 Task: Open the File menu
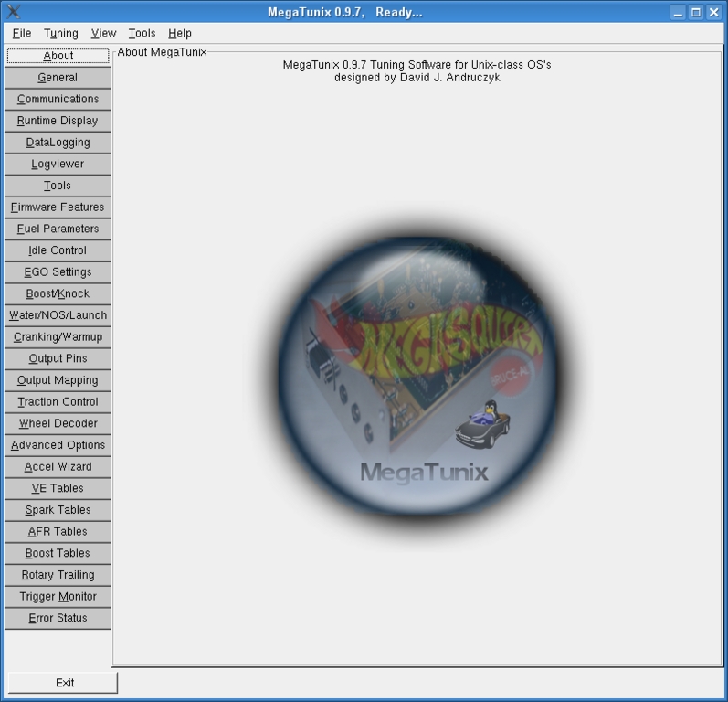click(22, 33)
